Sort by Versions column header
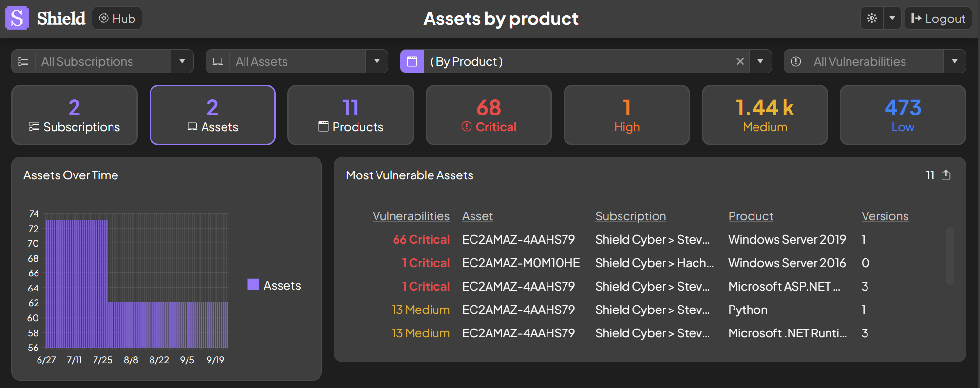 pyautogui.click(x=885, y=216)
